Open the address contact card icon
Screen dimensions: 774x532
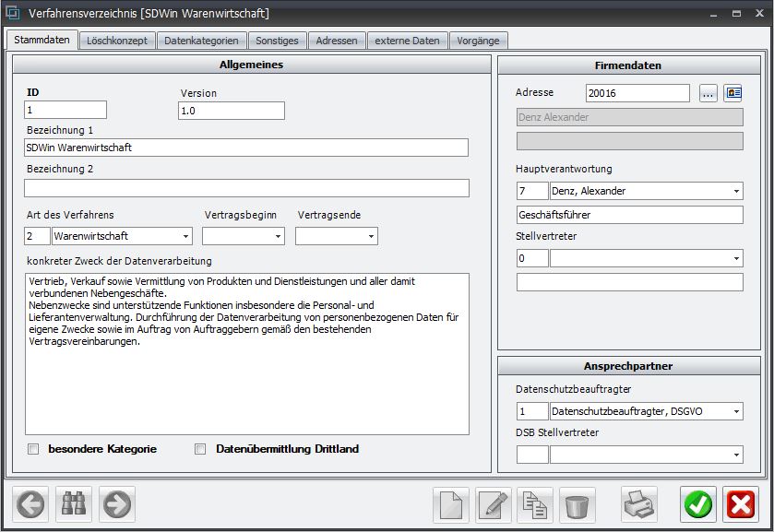(733, 93)
